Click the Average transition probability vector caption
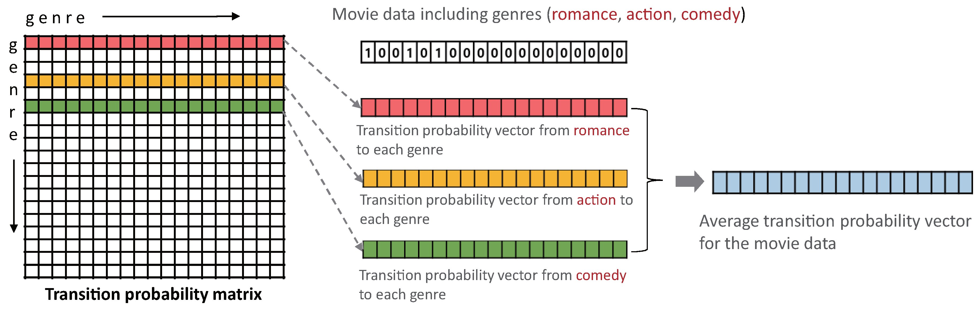Image resolution: width=980 pixels, height=310 pixels. pyautogui.click(x=835, y=232)
